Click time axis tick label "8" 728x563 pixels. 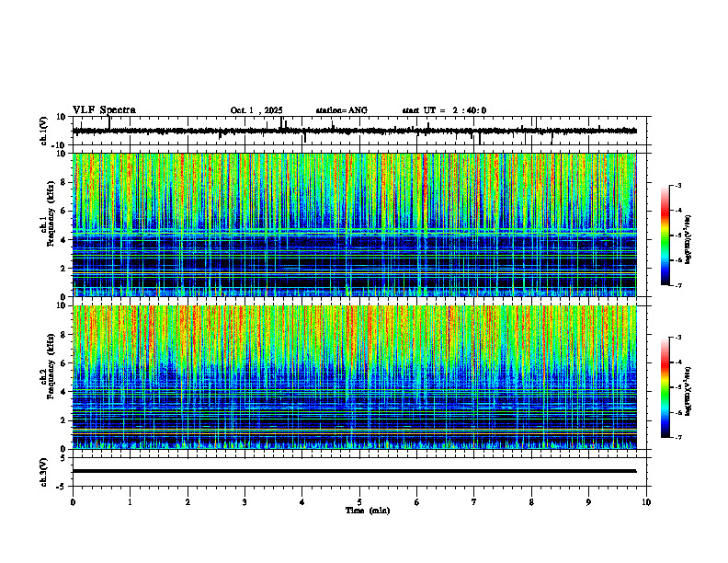pyautogui.click(x=531, y=502)
